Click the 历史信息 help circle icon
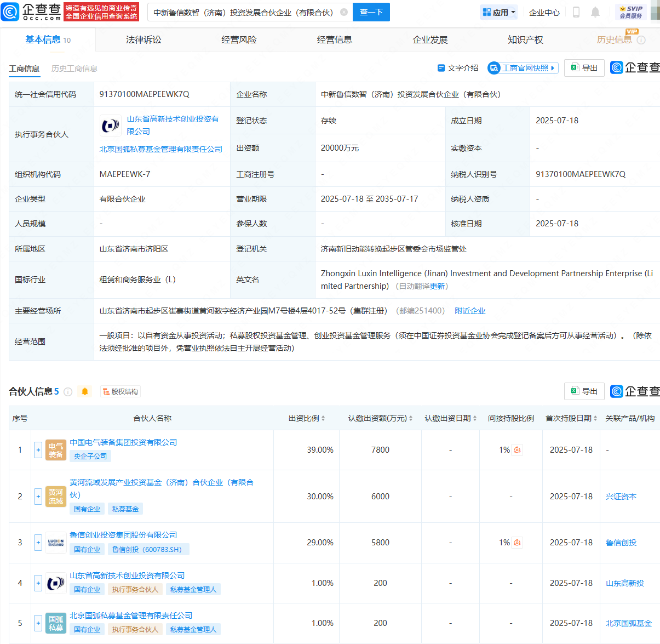The height and width of the screenshot is (644, 660). 641,40
